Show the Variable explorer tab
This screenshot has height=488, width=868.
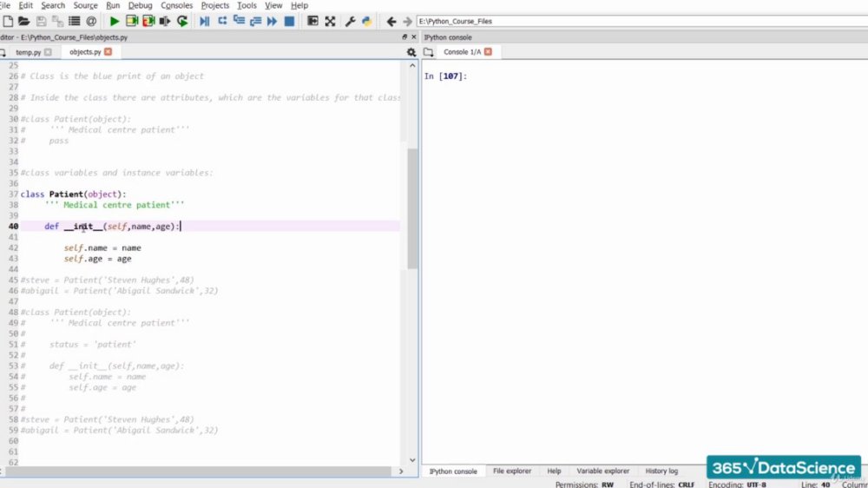(x=603, y=471)
